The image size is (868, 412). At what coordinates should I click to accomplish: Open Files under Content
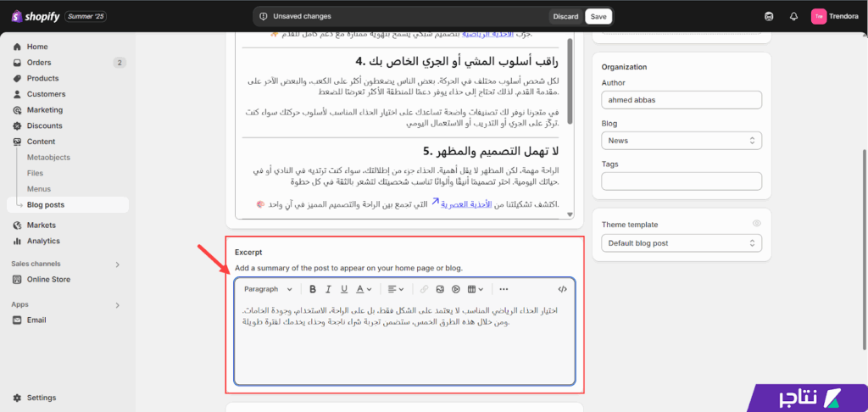click(x=35, y=173)
